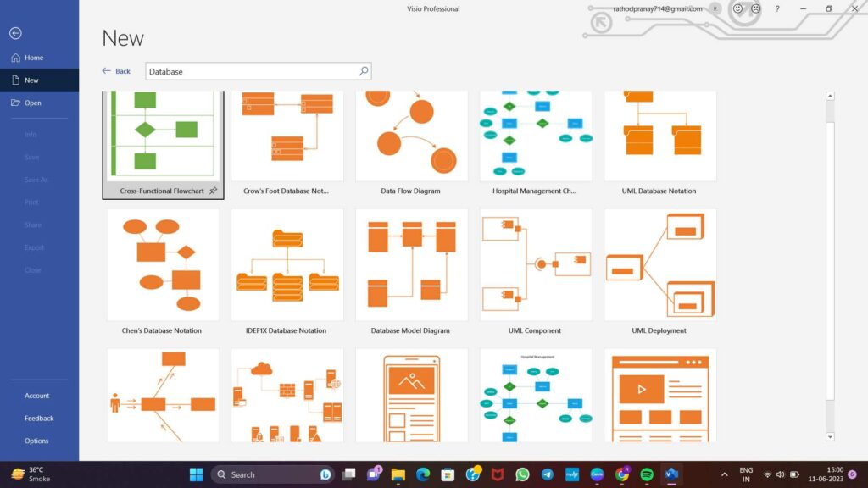868x488 pixels.
Task: Open McAfee from taskbar
Action: pyautogui.click(x=498, y=474)
